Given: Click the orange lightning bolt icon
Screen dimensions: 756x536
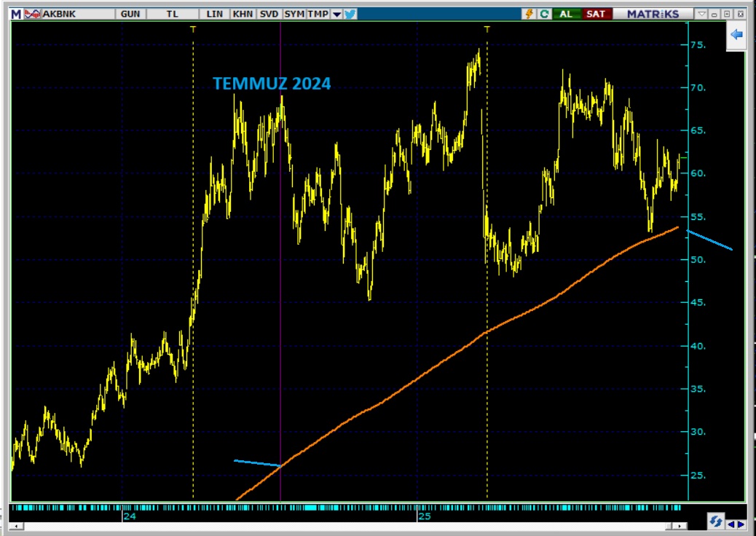Looking at the screenshot, I should pos(529,14).
